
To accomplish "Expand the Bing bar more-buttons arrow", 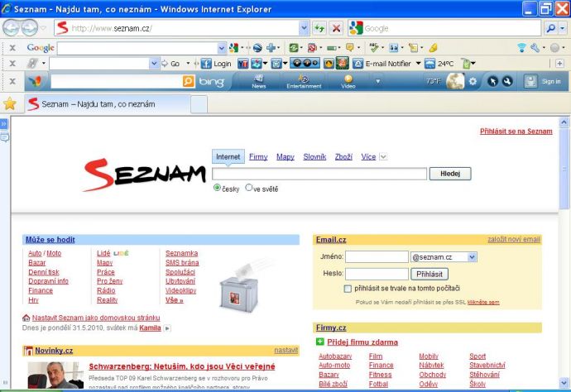I will tap(378, 81).
